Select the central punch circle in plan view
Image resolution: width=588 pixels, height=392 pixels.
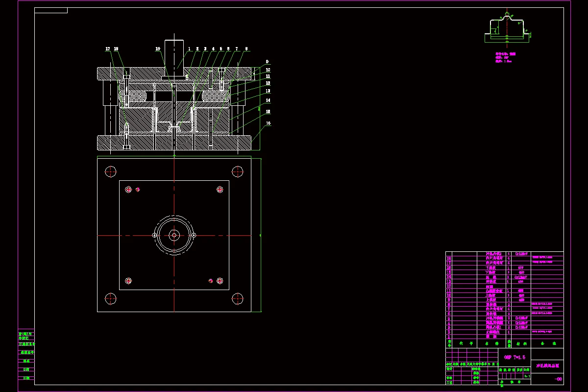click(174, 235)
